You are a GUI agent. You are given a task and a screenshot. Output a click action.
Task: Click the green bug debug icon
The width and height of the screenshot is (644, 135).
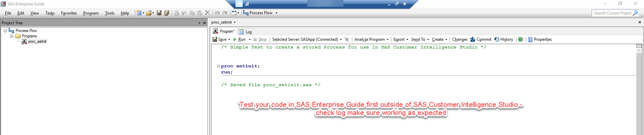click(x=521, y=39)
